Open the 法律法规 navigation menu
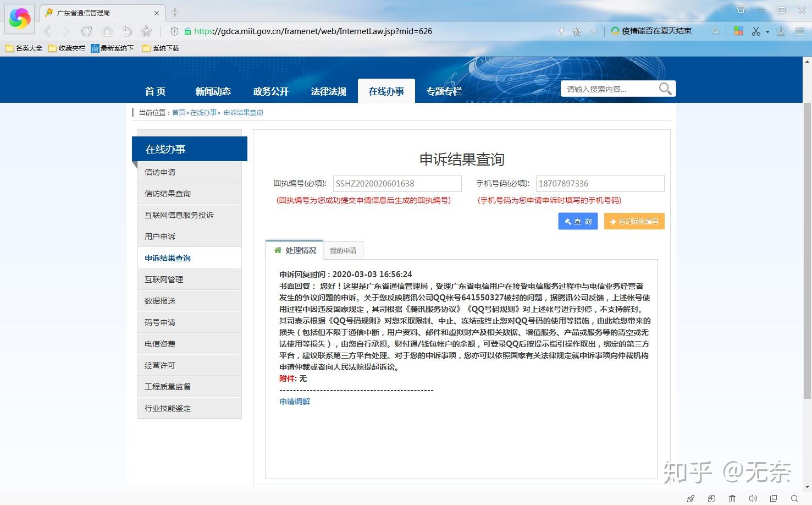The image size is (812, 505). pos(328,91)
